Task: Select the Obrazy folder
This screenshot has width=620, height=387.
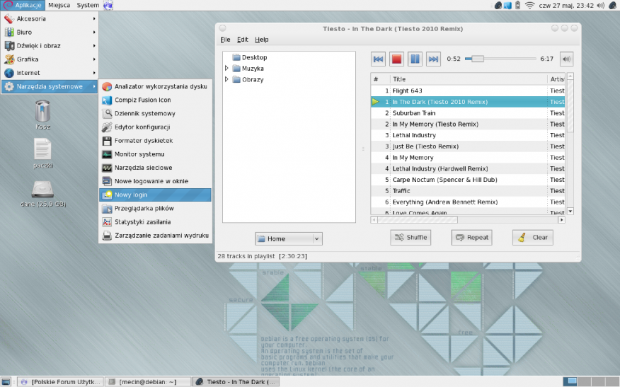Action: coord(248,79)
